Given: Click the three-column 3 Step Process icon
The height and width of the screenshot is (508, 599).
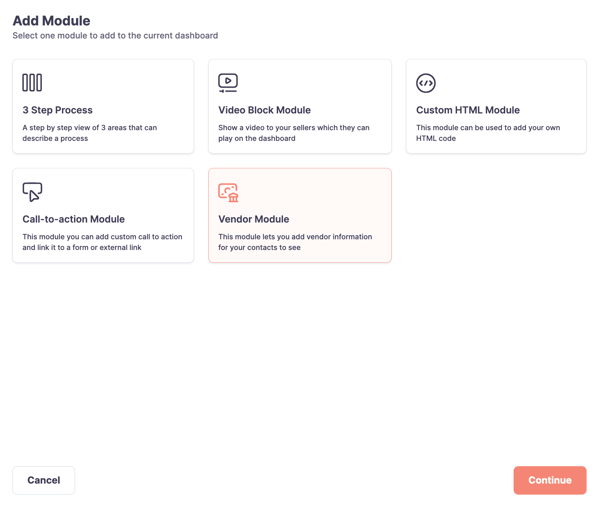Looking at the screenshot, I should click(32, 83).
